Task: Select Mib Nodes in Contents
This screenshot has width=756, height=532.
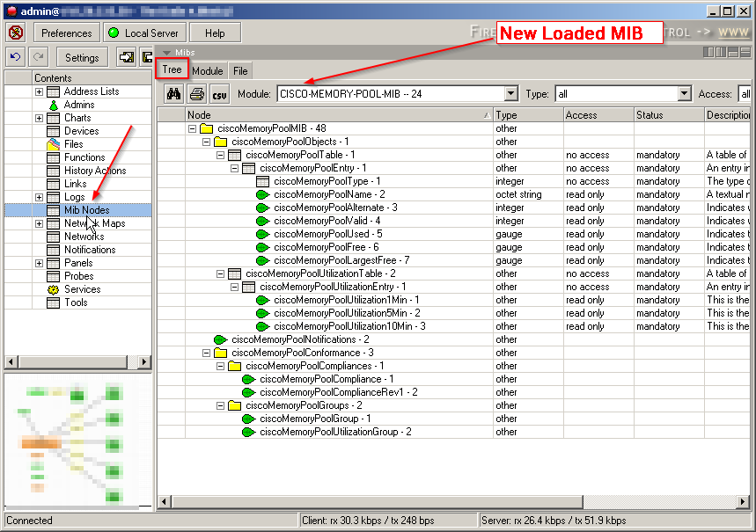Action: pyautogui.click(x=87, y=210)
